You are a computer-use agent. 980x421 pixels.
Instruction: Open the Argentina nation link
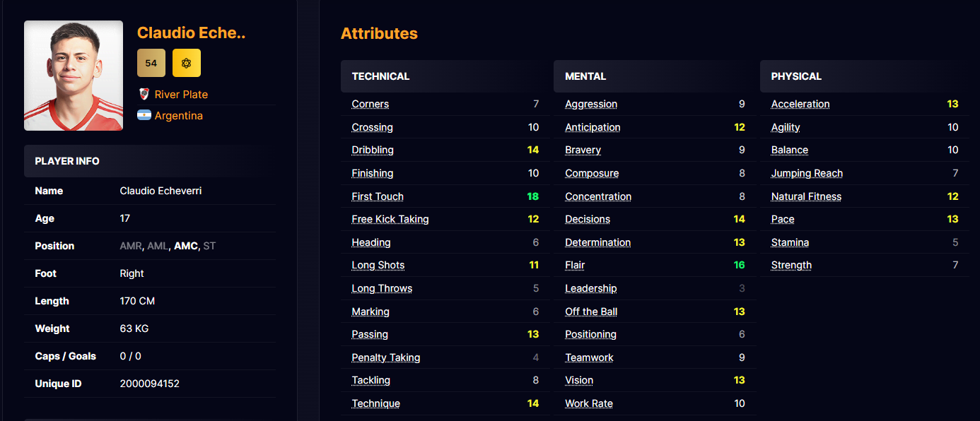178,115
